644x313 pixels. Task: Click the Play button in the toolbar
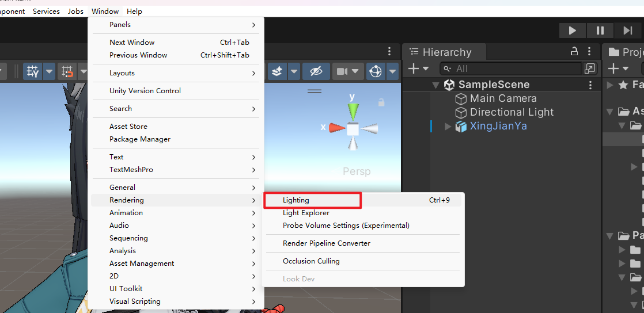pos(572,30)
